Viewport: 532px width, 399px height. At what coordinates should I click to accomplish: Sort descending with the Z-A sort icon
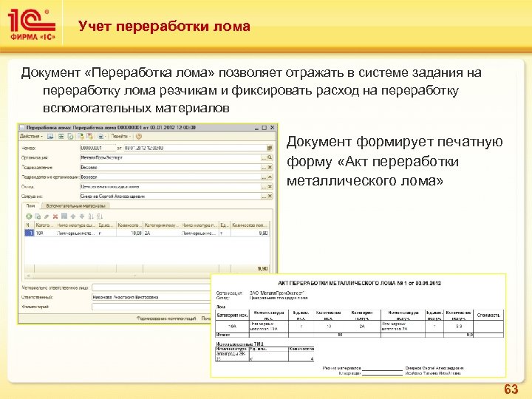tap(100, 216)
